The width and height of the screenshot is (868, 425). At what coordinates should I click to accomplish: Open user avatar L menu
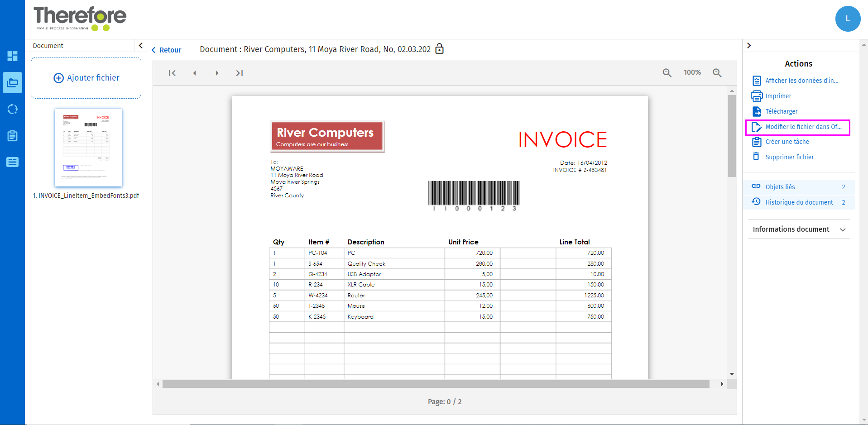click(848, 19)
